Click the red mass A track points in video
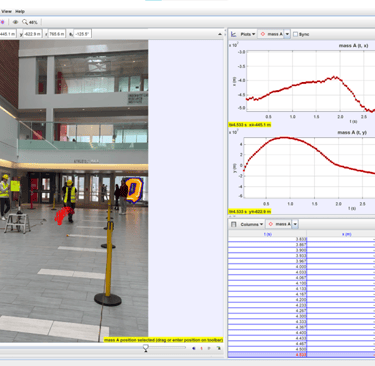The height and width of the screenshot is (366, 375). click(63, 215)
